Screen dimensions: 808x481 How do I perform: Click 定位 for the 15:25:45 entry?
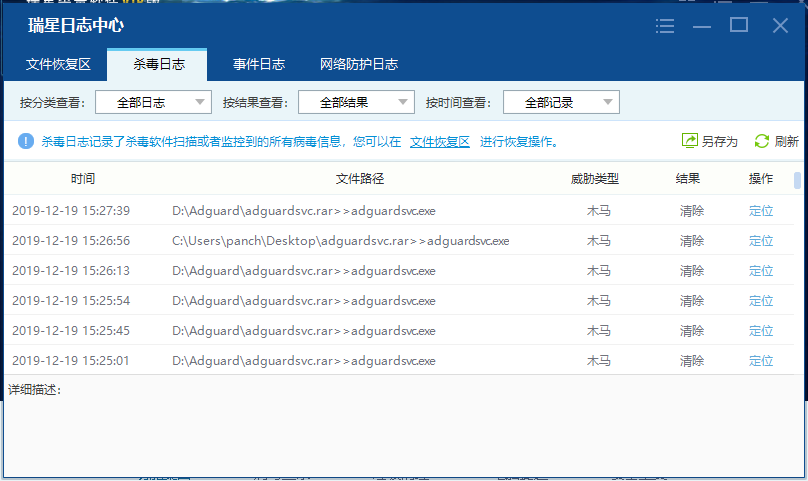pyautogui.click(x=761, y=330)
